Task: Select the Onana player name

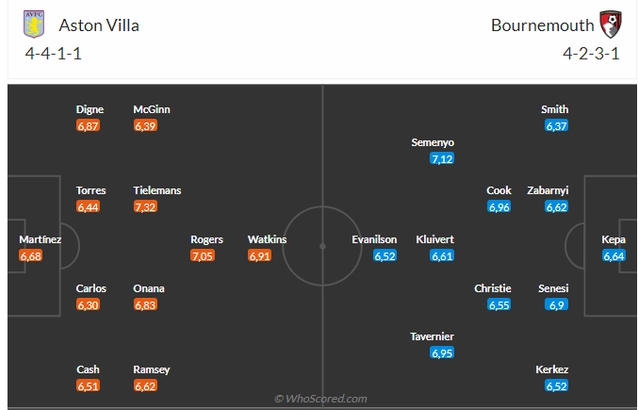Action: 149,288
